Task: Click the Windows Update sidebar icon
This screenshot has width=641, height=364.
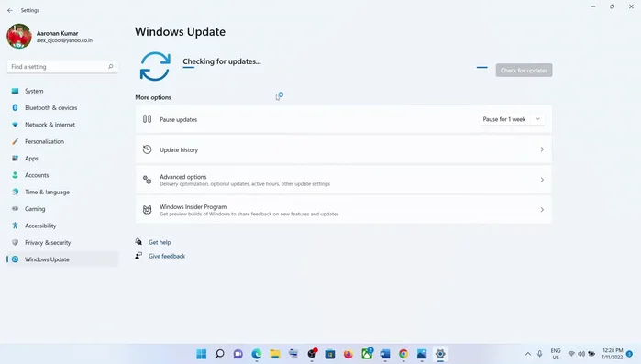Action: point(15,259)
